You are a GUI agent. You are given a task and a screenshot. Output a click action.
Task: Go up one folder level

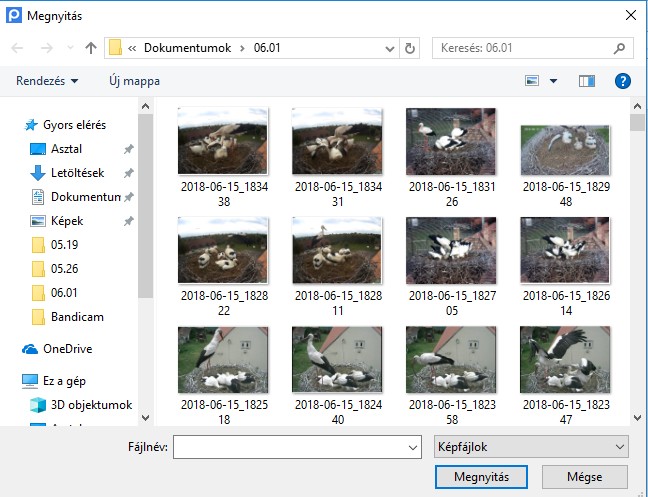(91, 48)
